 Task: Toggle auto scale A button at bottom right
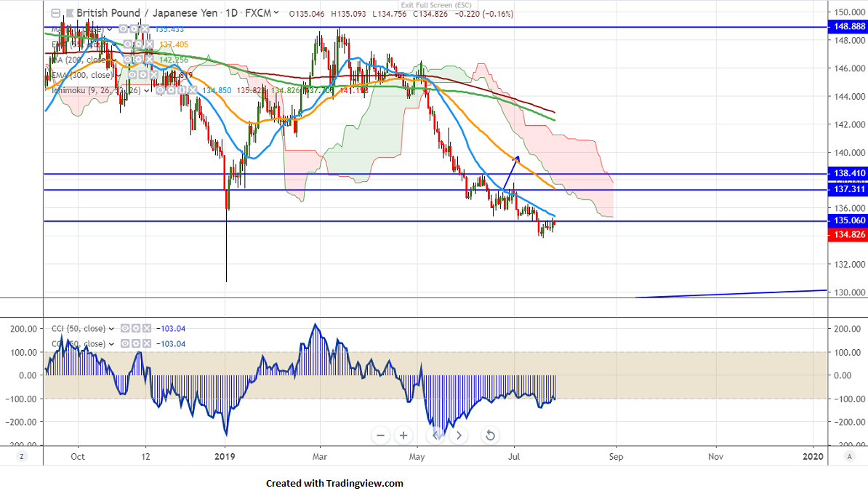coord(848,457)
